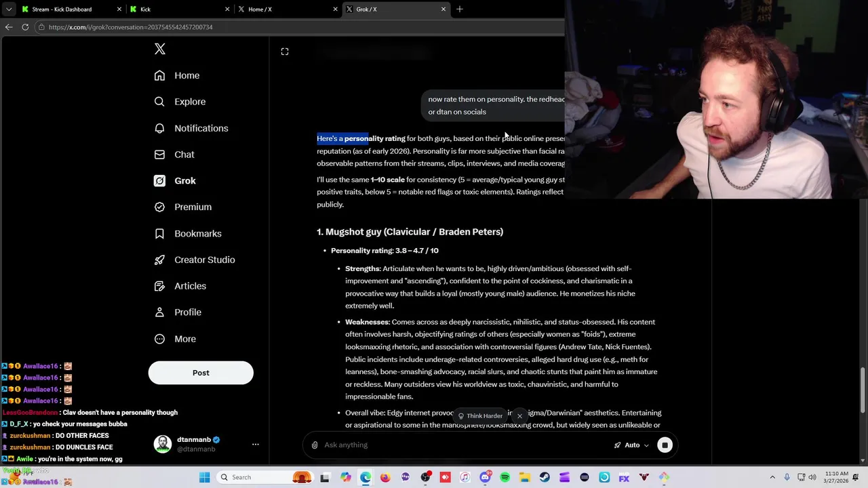This screenshot has width=868, height=488.
Task: Go to Home in X sidebar
Action: (177, 75)
